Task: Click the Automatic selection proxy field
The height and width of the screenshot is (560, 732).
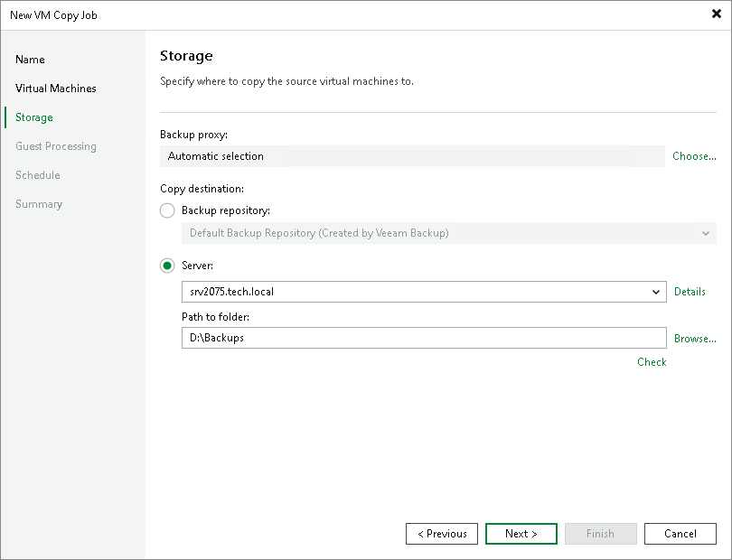Action: tap(412, 156)
